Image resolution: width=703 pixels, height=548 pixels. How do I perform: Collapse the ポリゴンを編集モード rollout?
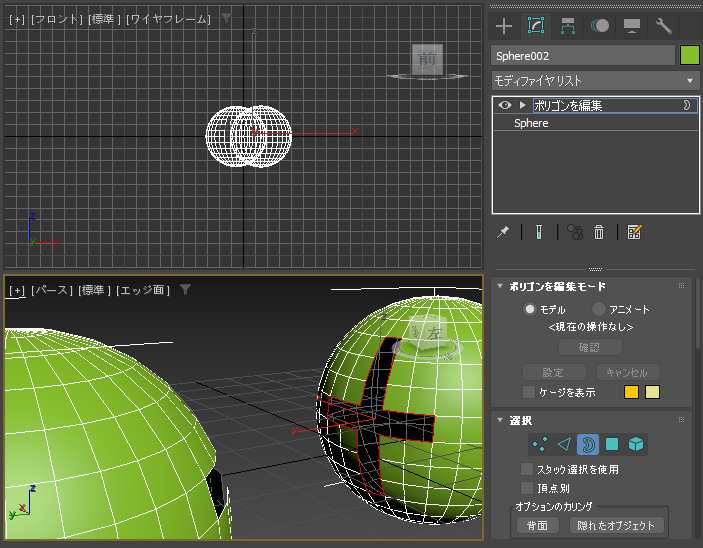[500, 286]
